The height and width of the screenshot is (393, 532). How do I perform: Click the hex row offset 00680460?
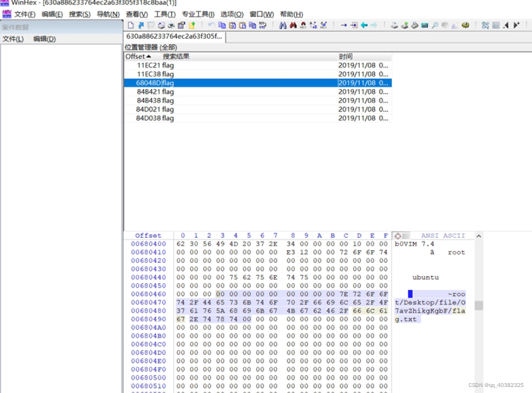pos(148,294)
